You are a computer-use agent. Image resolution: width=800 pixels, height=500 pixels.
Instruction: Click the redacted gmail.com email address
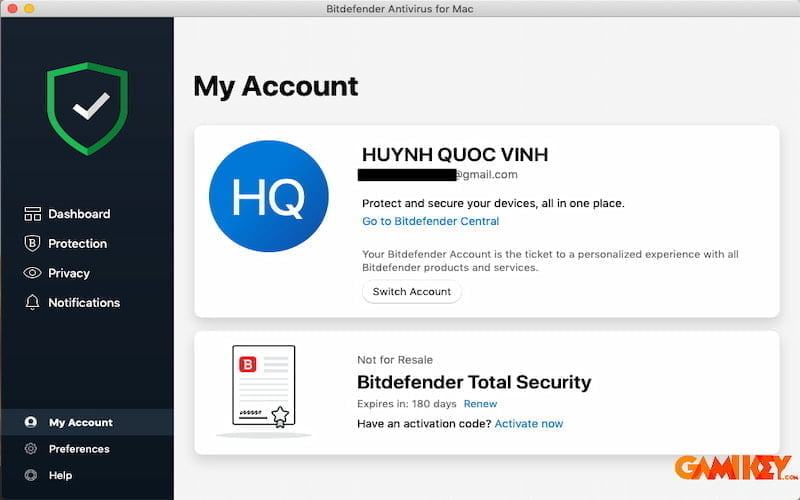point(438,174)
